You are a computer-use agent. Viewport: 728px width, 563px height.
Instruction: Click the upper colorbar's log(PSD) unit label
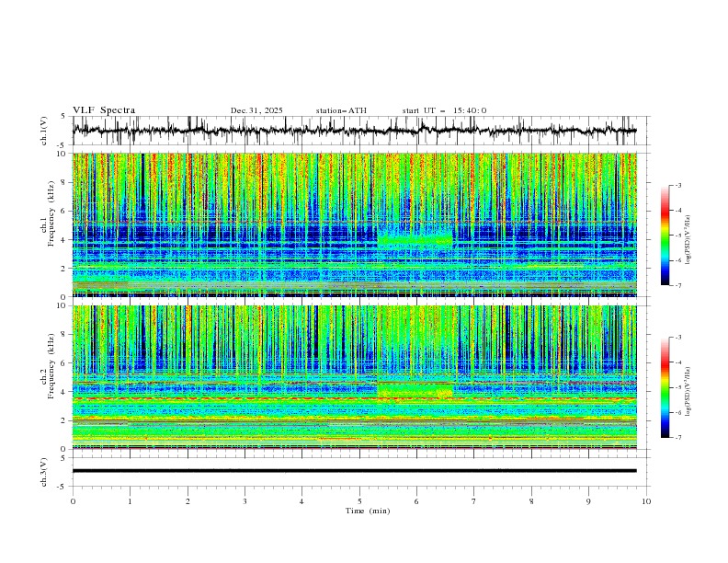pyautogui.click(x=688, y=240)
